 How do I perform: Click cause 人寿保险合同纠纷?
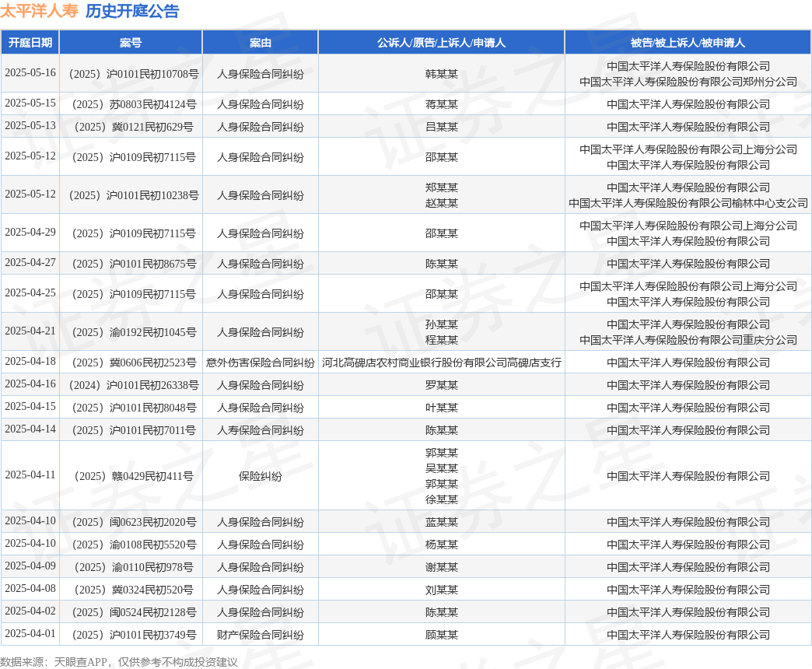[x=260, y=430]
